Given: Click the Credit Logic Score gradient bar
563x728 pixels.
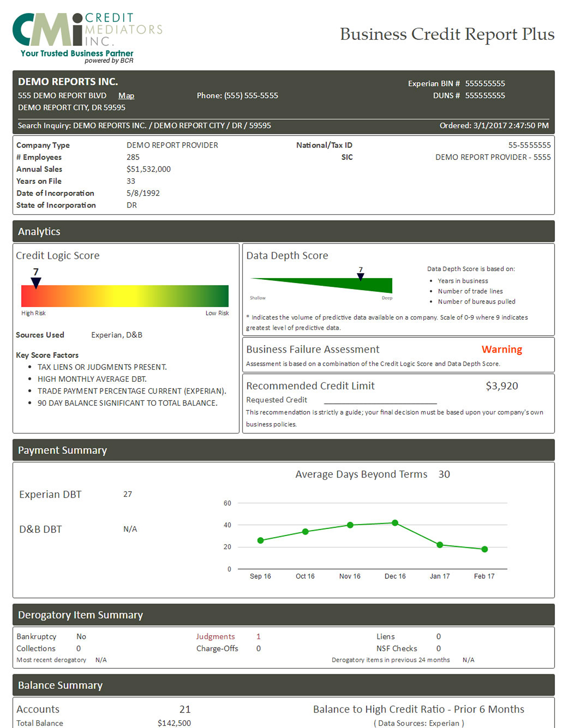Looking at the screenshot, I should [x=124, y=296].
